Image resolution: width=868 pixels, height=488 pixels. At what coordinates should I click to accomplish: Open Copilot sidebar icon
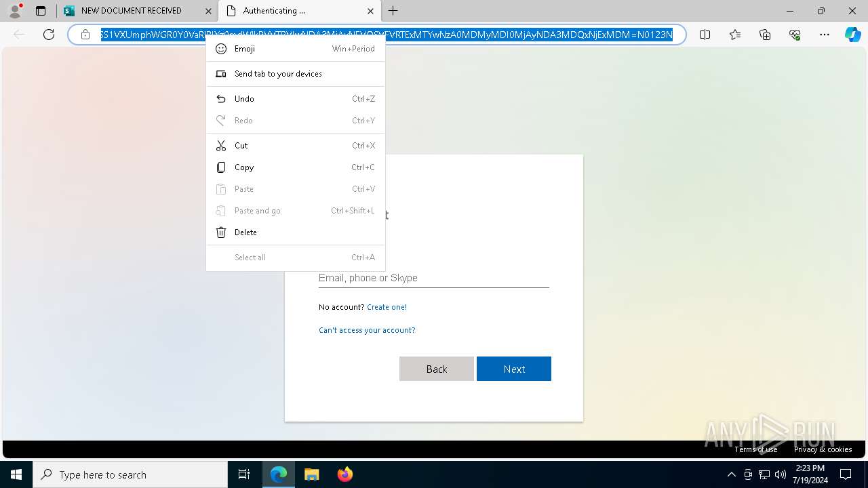[x=853, y=35]
